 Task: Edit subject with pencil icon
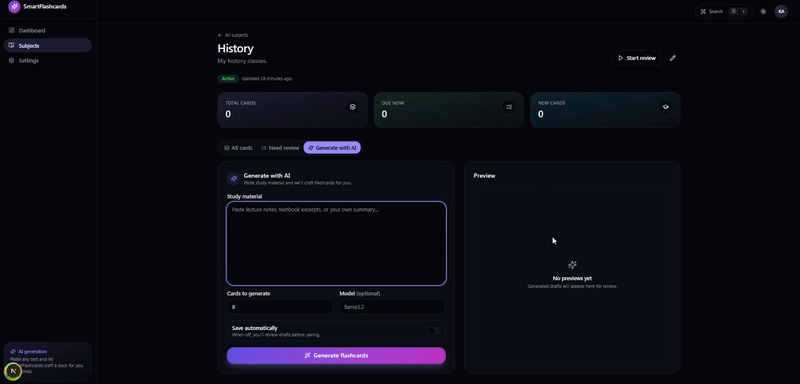(x=672, y=58)
